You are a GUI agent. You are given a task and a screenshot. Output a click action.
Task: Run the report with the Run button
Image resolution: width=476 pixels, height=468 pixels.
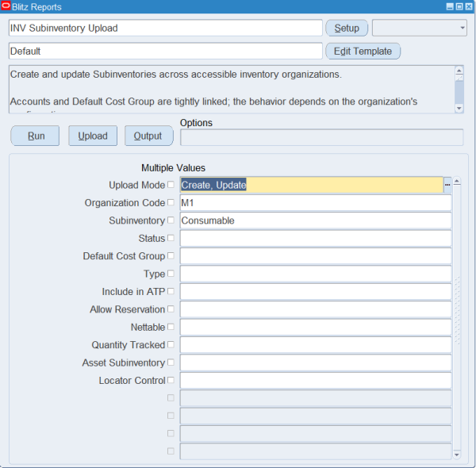(x=35, y=136)
